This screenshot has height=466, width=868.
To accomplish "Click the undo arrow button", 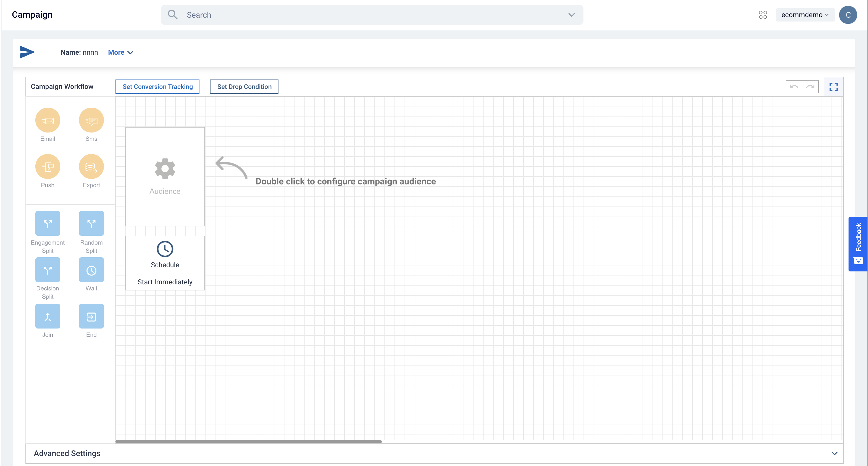I will (x=794, y=87).
